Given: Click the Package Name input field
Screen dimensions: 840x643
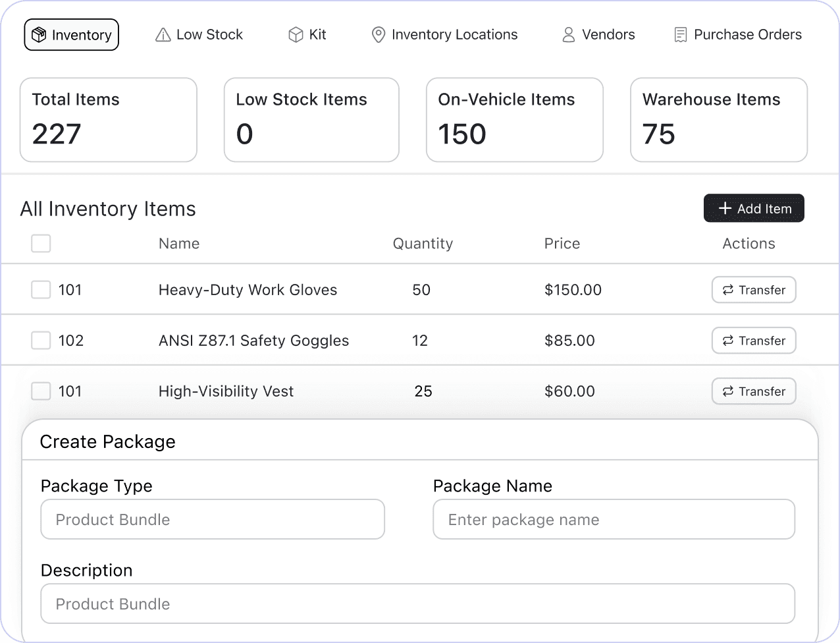Looking at the screenshot, I should 614,519.
